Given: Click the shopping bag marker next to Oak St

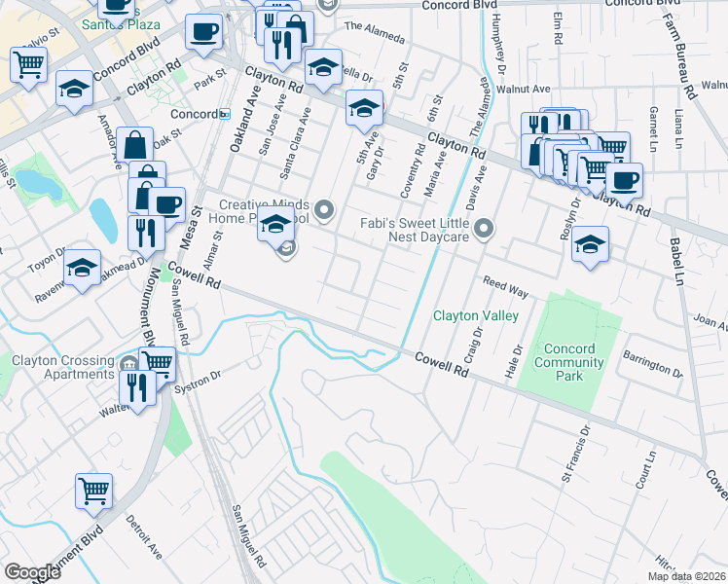Looking at the screenshot, I should [x=135, y=145].
